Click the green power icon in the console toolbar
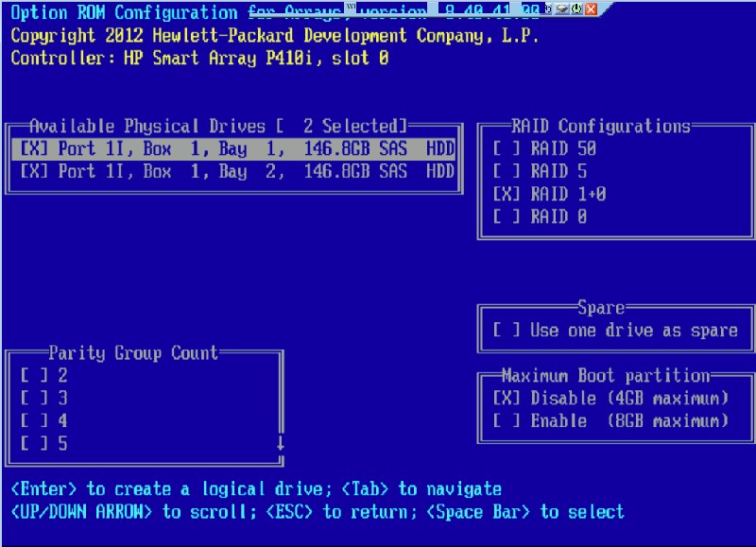This screenshot has height=547, width=756. coord(576,9)
